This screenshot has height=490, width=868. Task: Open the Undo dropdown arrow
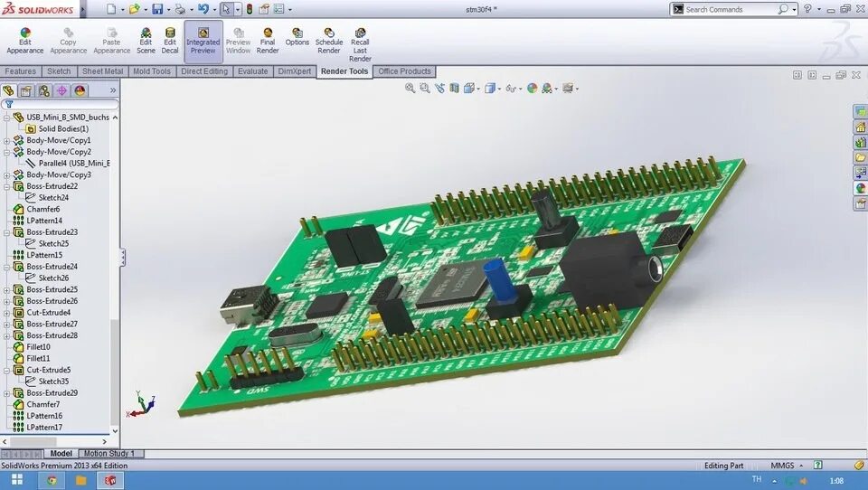pos(214,9)
